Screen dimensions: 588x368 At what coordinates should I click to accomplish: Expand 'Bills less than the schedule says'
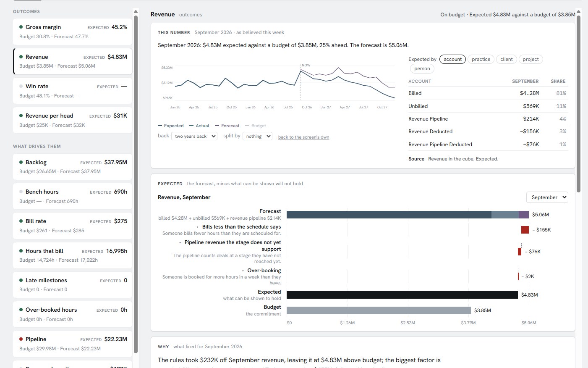(x=239, y=227)
